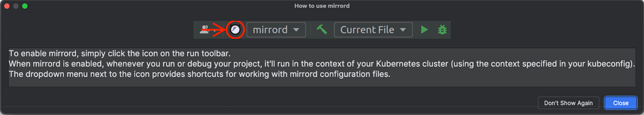Expand the arrow next to Current File
This screenshot has width=644, height=115.
(x=403, y=30)
